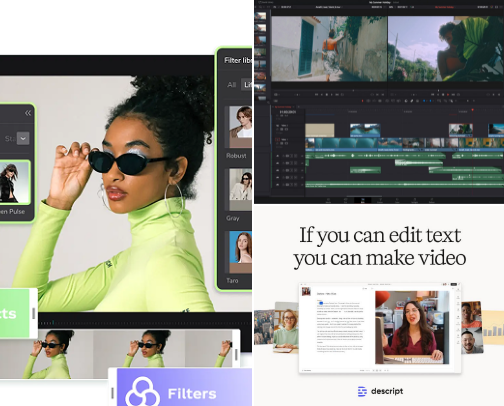Stop the timeline viewer playback

pos(443,94)
